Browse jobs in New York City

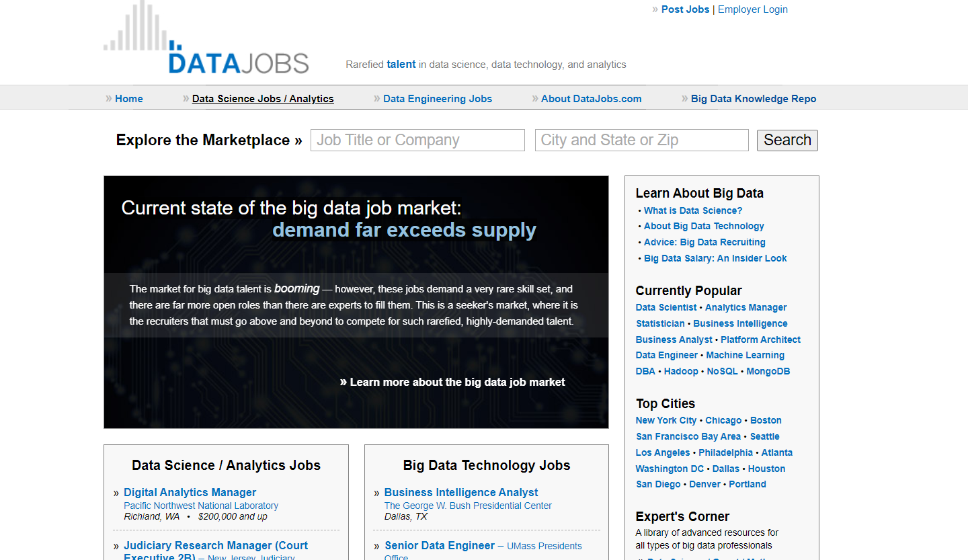click(666, 420)
